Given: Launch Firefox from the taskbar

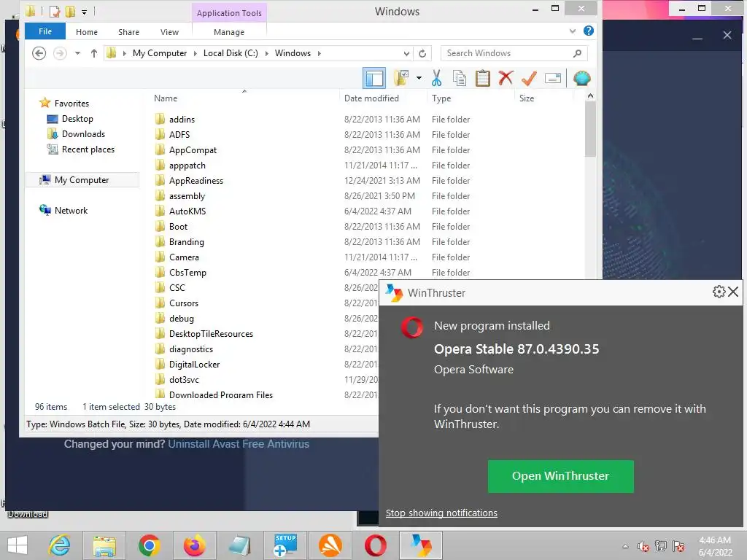Looking at the screenshot, I should pos(194,545).
